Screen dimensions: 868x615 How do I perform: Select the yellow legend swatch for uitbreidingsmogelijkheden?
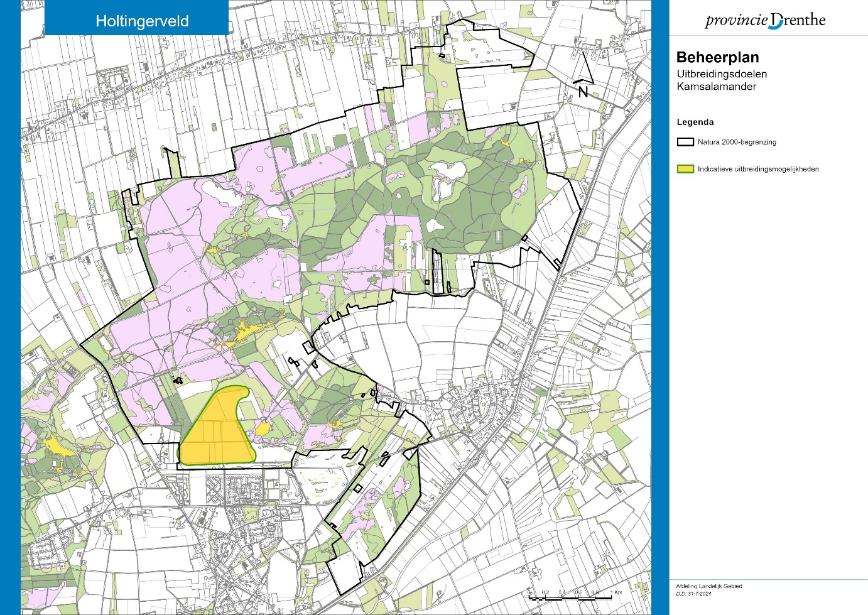click(685, 169)
